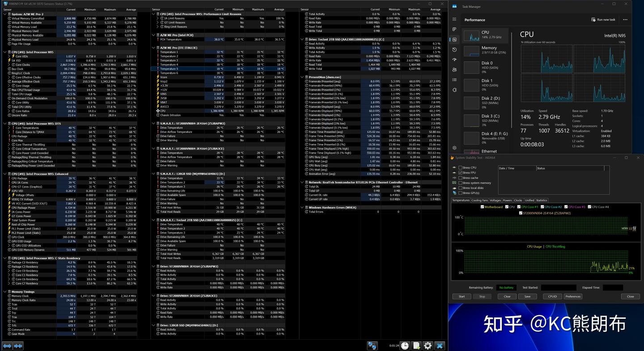Click Run new task in Task Manager
Viewport: 644px width, 351px height.
603,20
